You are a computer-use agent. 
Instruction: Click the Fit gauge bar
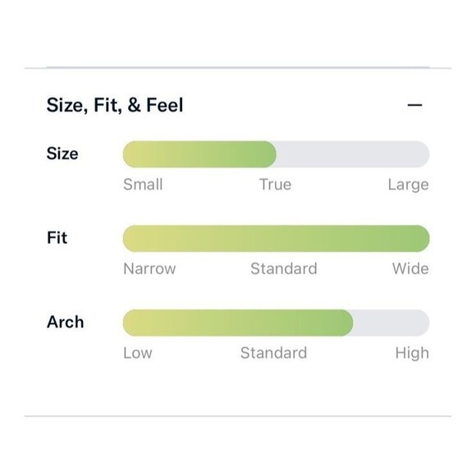click(x=276, y=239)
